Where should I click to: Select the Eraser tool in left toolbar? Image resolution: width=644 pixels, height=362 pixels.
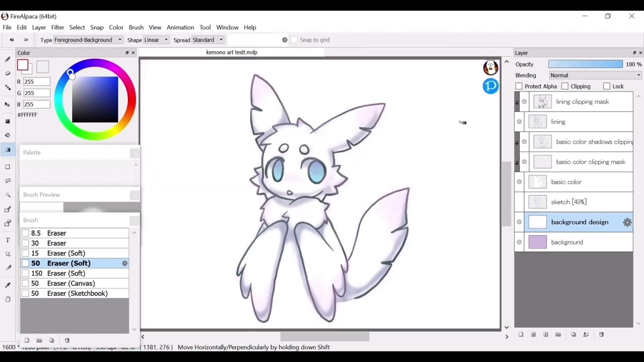[x=8, y=73]
